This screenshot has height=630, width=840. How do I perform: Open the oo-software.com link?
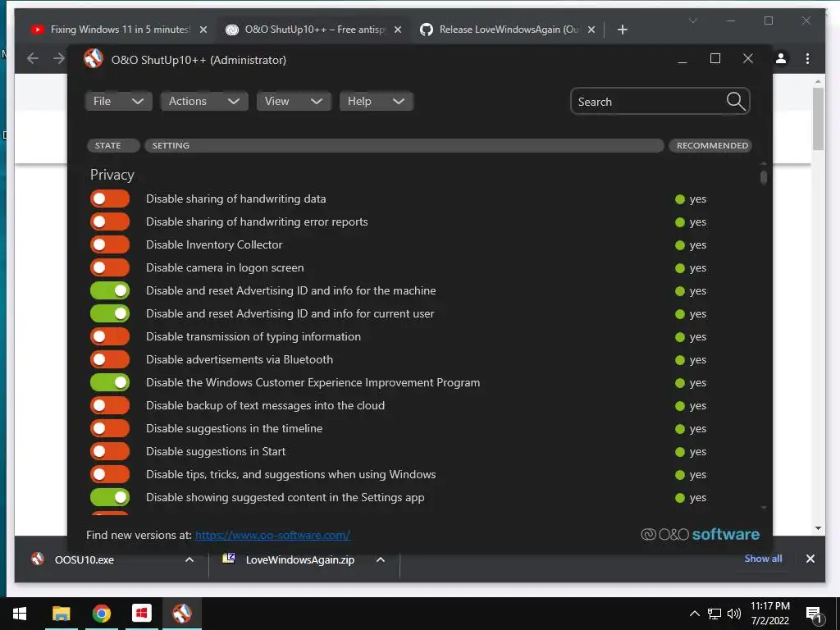(x=272, y=535)
